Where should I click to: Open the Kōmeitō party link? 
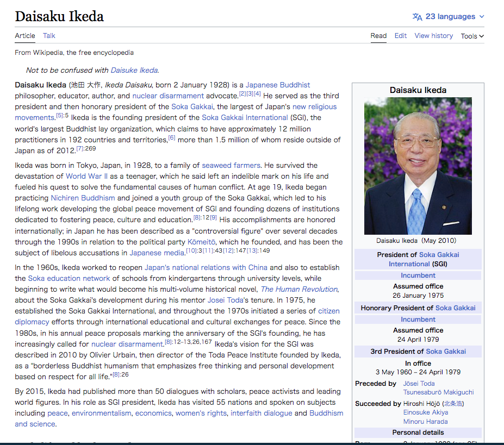point(201,242)
